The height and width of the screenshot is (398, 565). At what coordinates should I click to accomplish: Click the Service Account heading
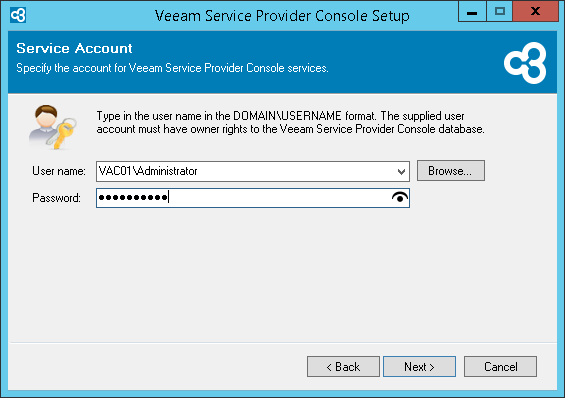74,48
